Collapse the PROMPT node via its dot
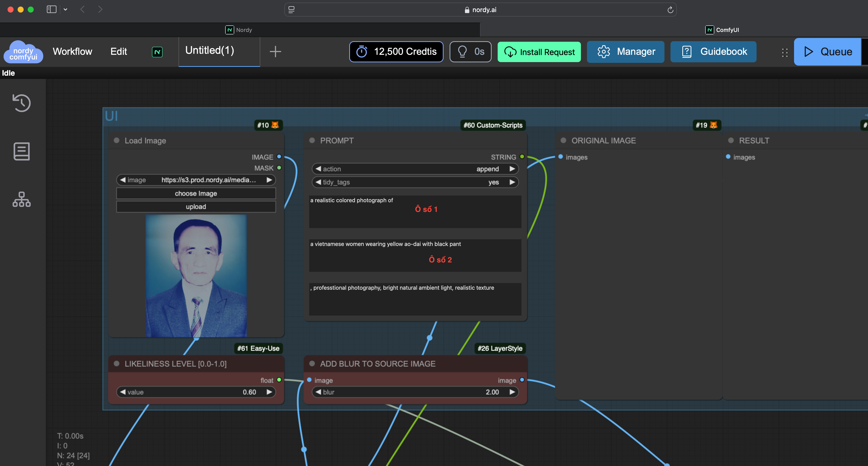This screenshot has height=466, width=868. click(312, 141)
